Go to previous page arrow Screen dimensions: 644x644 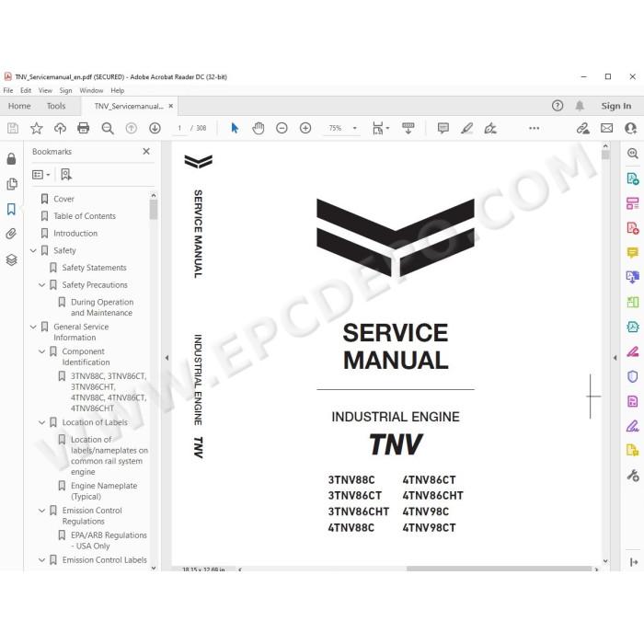coord(131,128)
